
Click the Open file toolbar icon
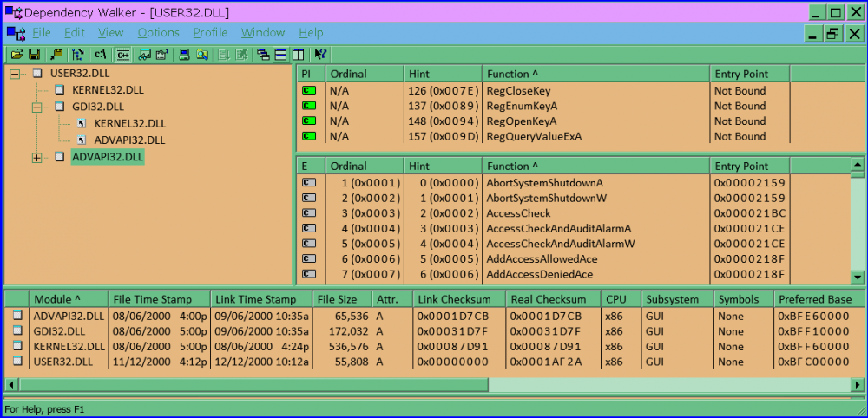click(x=16, y=55)
